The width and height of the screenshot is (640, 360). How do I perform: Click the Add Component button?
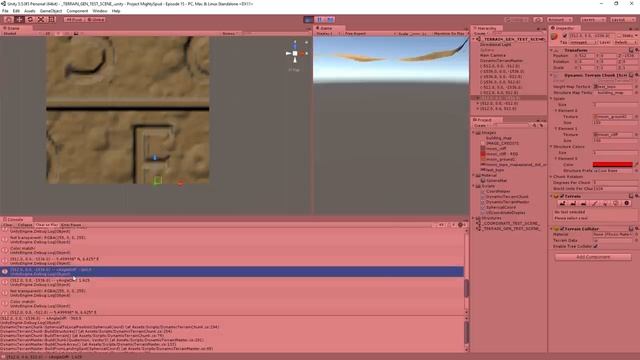593,257
